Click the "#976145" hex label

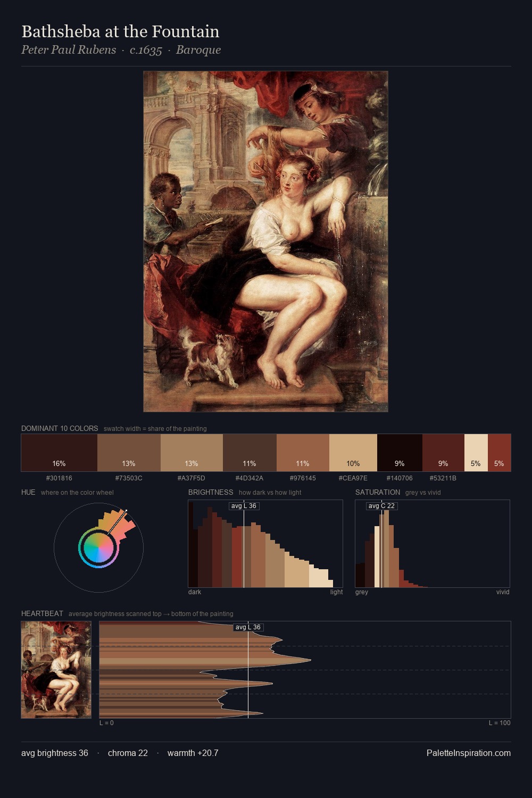coord(303,478)
